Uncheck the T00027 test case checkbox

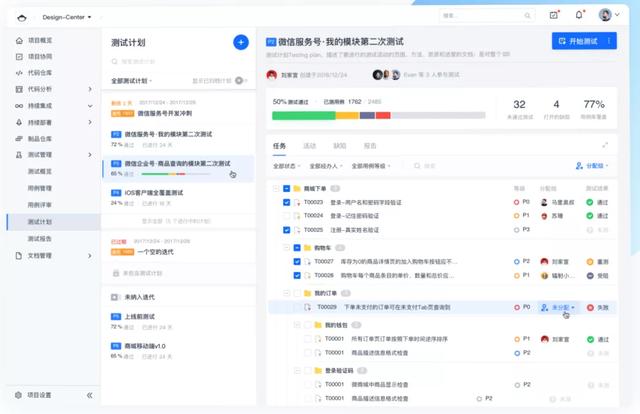tap(297, 261)
